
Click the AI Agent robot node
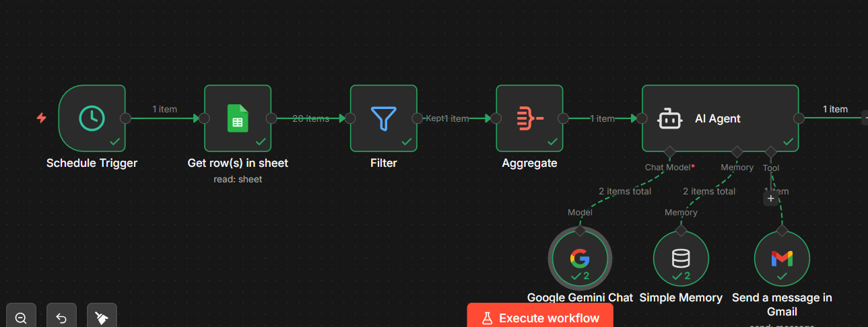tap(721, 118)
